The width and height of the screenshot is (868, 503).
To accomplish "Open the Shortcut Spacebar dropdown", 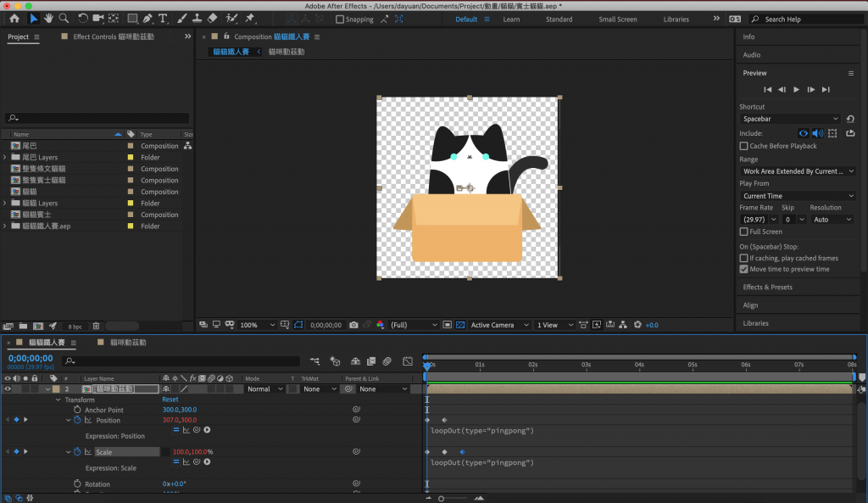I will coord(789,119).
